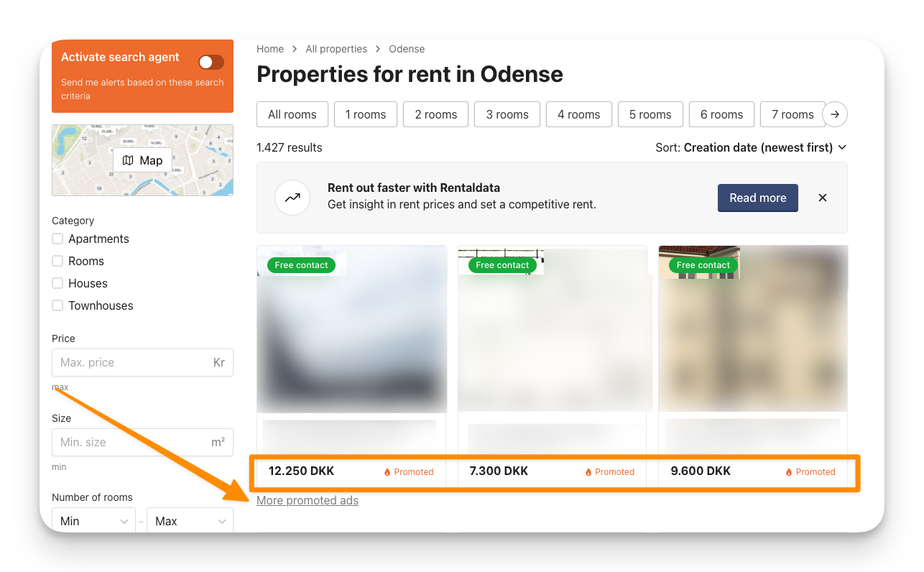Open the Sort by Creation date dropdown
This screenshot has height=572, width=924.
(752, 147)
